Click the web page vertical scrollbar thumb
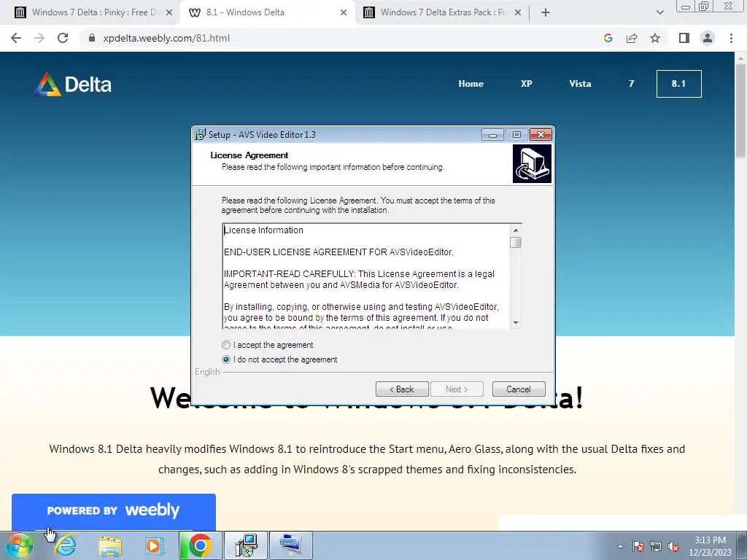The width and height of the screenshot is (747, 560). 740,109
